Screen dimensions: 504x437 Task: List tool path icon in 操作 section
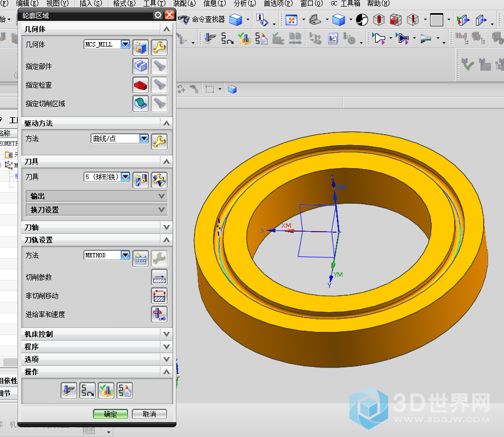point(125,390)
